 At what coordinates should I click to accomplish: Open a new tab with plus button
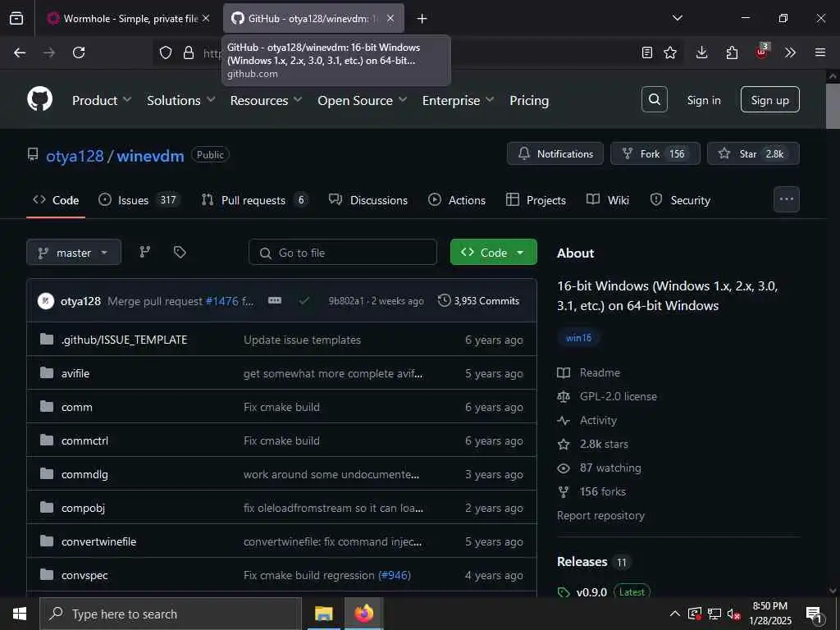pyautogui.click(x=422, y=19)
